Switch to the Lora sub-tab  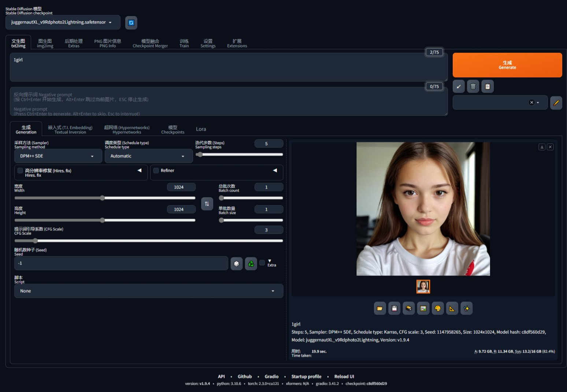pos(201,129)
